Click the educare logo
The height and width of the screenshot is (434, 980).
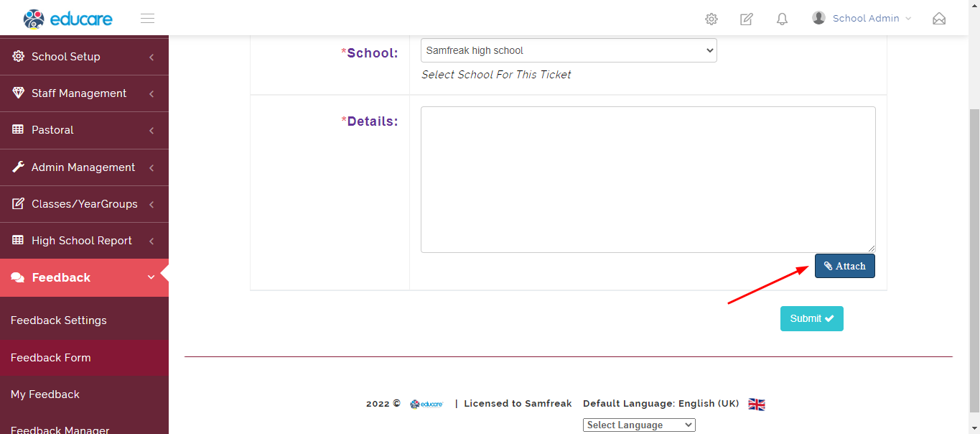click(x=68, y=19)
